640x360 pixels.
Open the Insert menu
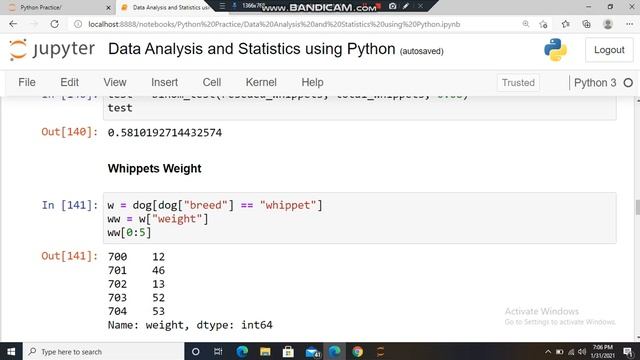point(164,82)
